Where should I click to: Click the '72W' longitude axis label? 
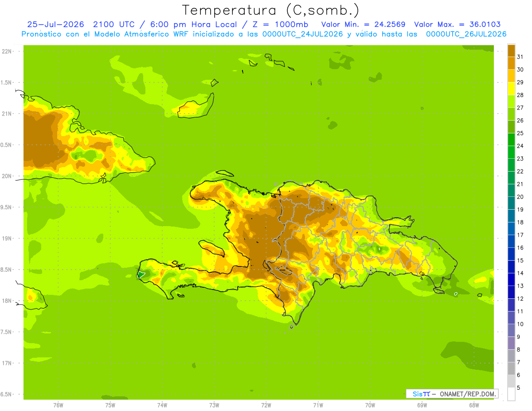(x=266, y=405)
